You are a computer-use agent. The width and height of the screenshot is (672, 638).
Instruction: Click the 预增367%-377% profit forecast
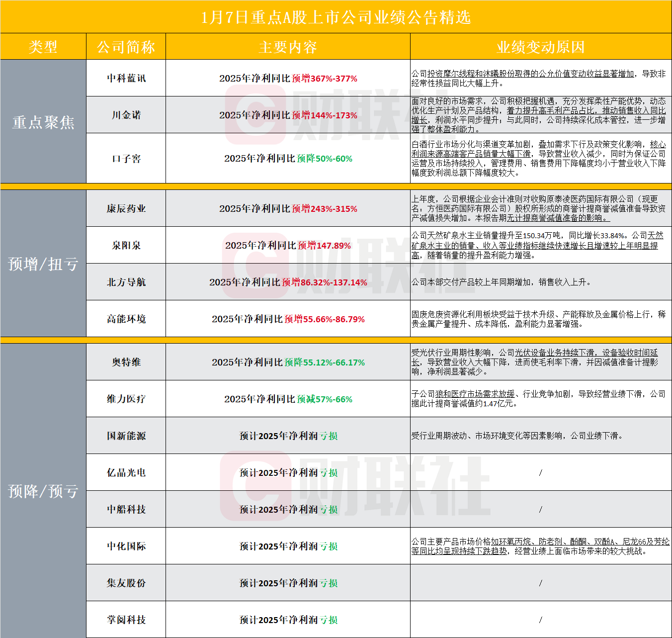[325, 78]
